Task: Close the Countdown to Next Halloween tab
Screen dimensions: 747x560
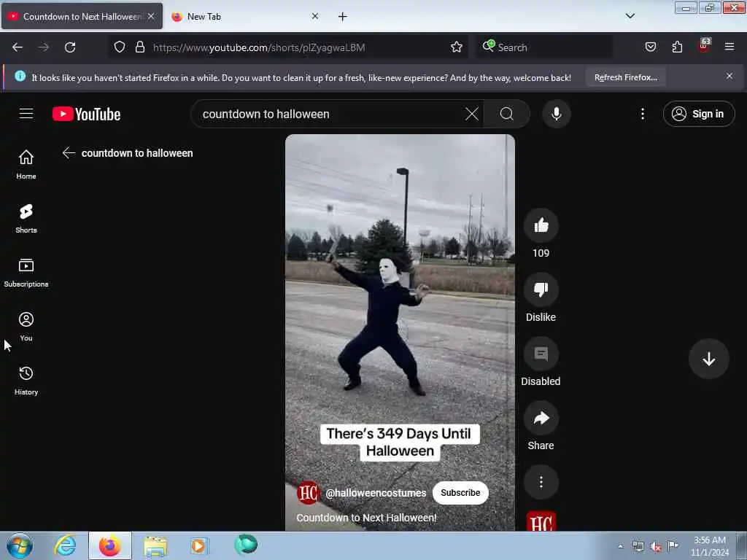Action: click(x=151, y=16)
